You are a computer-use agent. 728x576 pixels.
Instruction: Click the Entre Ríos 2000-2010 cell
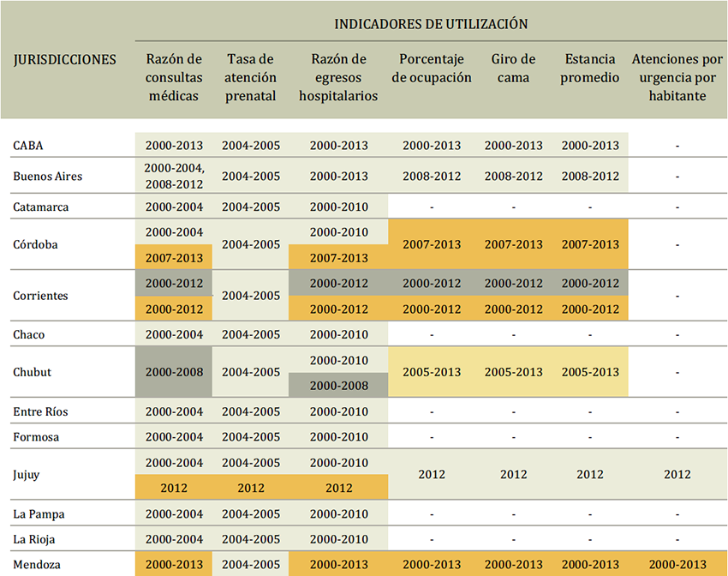tap(338, 411)
